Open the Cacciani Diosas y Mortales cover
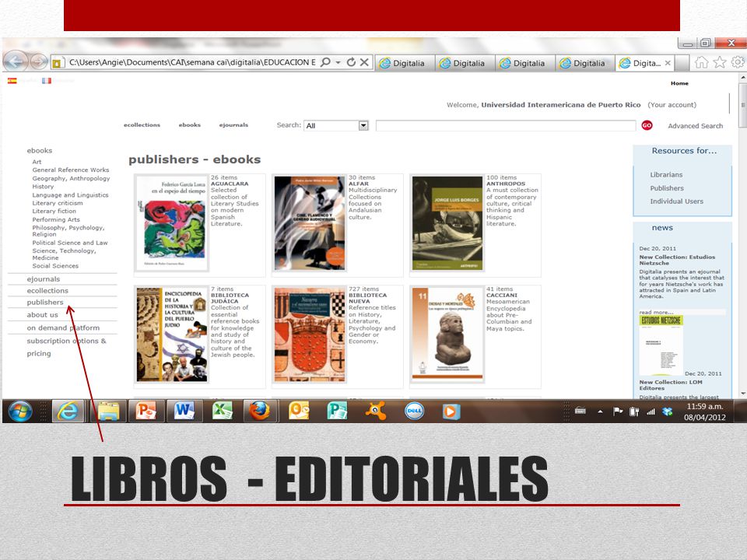 click(x=447, y=334)
